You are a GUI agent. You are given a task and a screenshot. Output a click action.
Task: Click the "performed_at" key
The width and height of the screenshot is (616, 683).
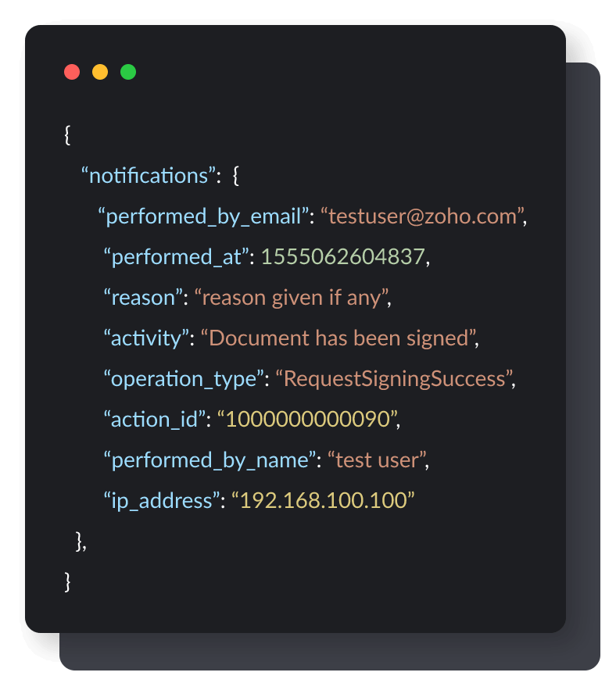click(x=176, y=257)
